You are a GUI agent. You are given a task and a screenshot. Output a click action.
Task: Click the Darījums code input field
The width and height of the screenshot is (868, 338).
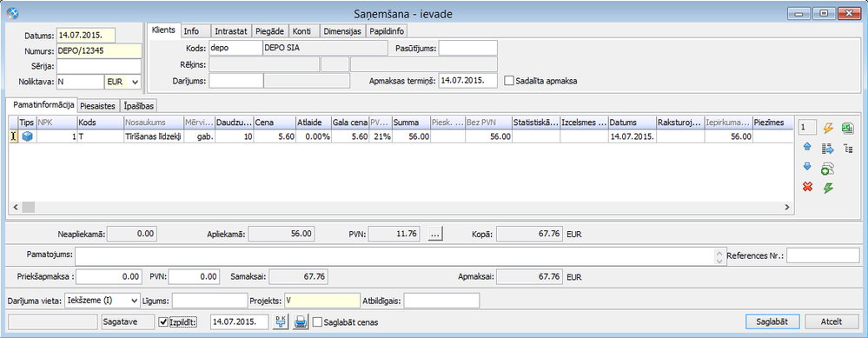tap(235, 81)
